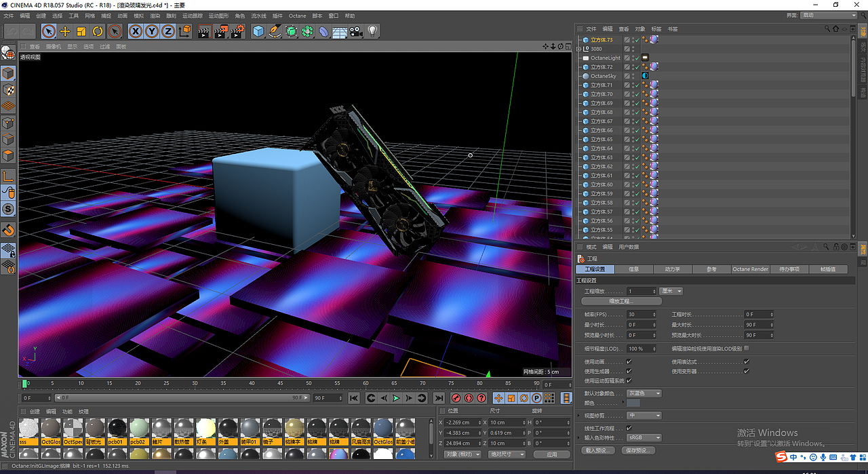868x474 pixels.
Task: Add a floor environment object
Action: [x=340, y=31]
